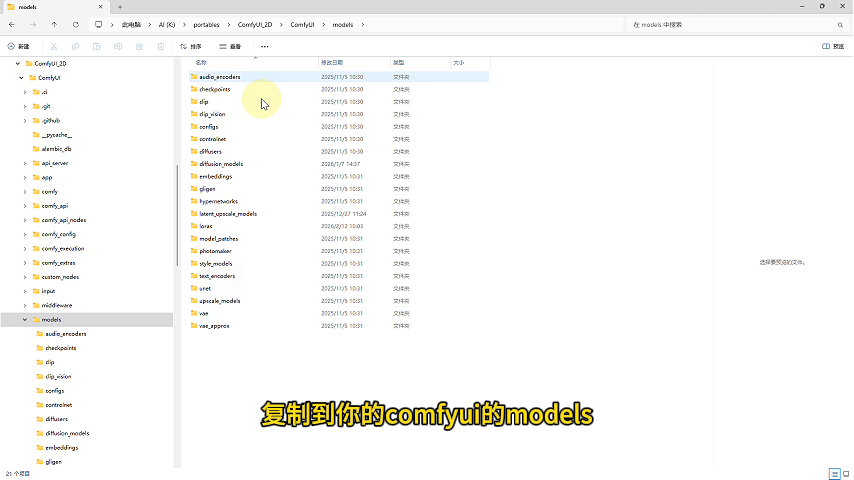The width and height of the screenshot is (854, 480).
Task: Open the Sort options menu
Action: click(191, 46)
